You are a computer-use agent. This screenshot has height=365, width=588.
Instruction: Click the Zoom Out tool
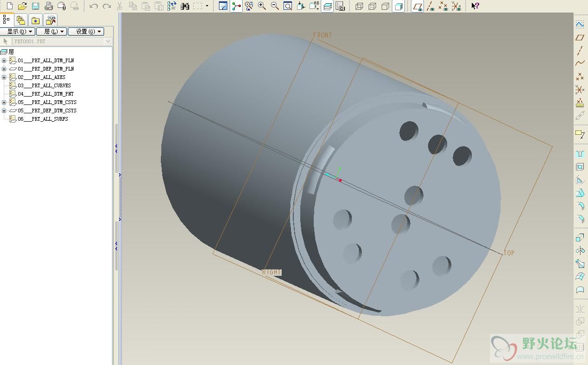(x=275, y=6)
